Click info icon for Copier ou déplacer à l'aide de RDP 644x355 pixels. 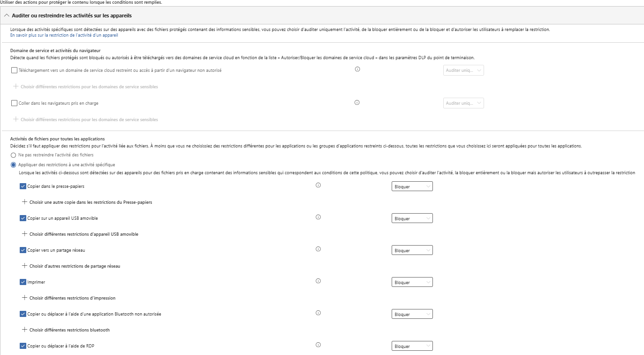tap(318, 345)
